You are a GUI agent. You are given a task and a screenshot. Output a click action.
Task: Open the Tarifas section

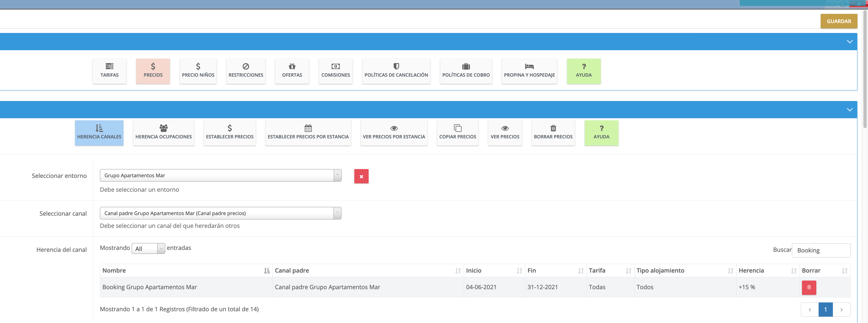coord(109,71)
